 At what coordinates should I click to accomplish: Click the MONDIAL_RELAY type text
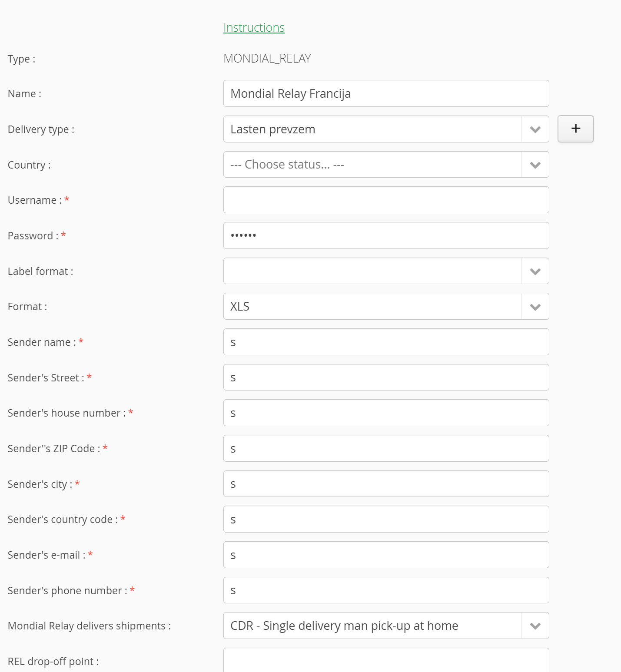click(267, 58)
